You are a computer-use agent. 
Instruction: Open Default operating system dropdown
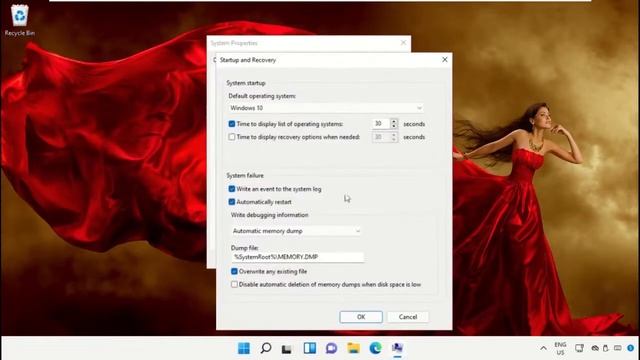click(326, 108)
